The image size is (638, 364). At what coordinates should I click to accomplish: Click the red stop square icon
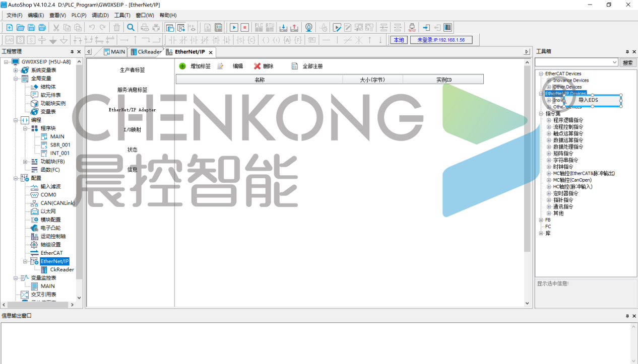tap(244, 27)
